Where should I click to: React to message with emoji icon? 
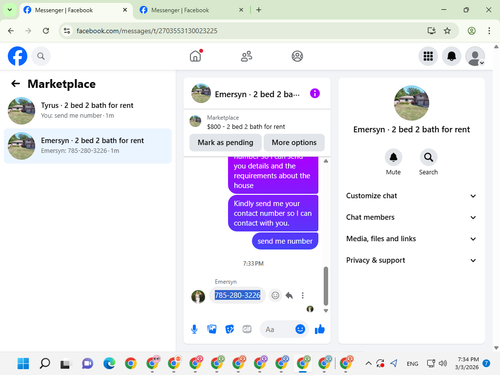coord(275,295)
